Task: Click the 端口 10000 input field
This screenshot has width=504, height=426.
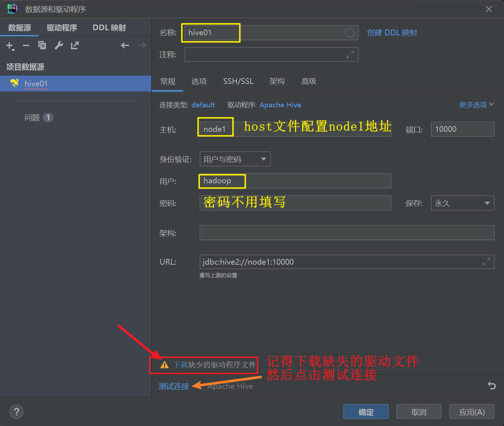Action: click(463, 129)
